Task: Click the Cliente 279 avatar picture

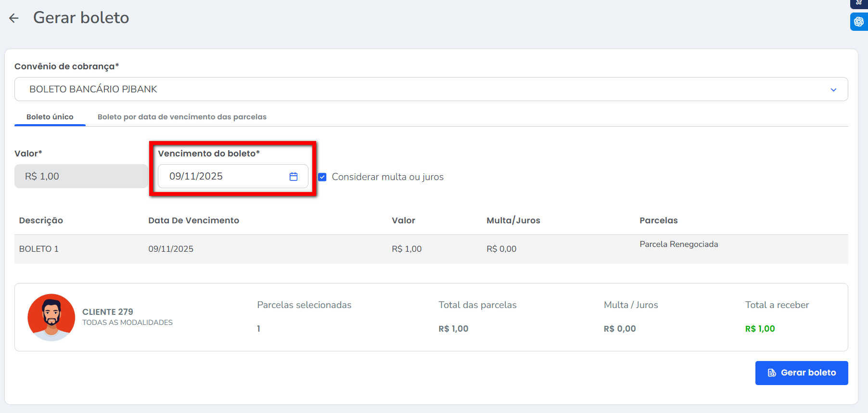Action: point(51,317)
